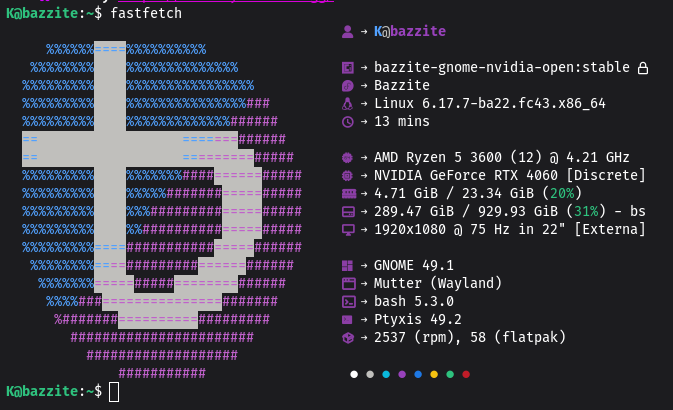The width and height of the screenshot is (673, 410).
Task: Click the Bazzite OS logo icon
Action: pyautogui.click(x=348, y=86)
